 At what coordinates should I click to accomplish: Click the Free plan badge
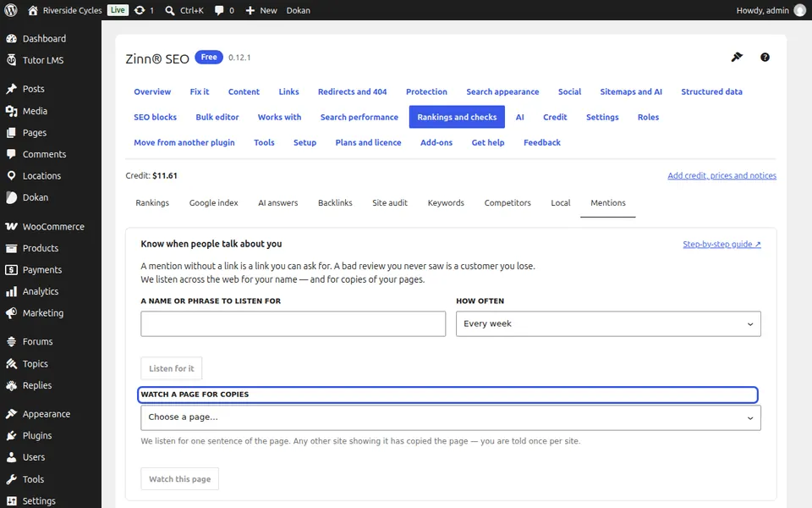[x=209, y=57]
